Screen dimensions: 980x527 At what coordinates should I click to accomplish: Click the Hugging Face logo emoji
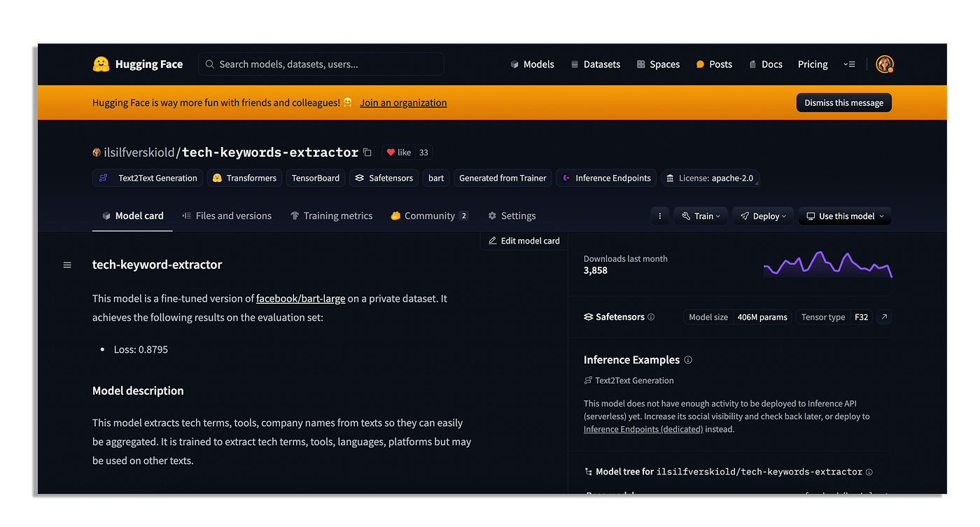coord(101,64)
